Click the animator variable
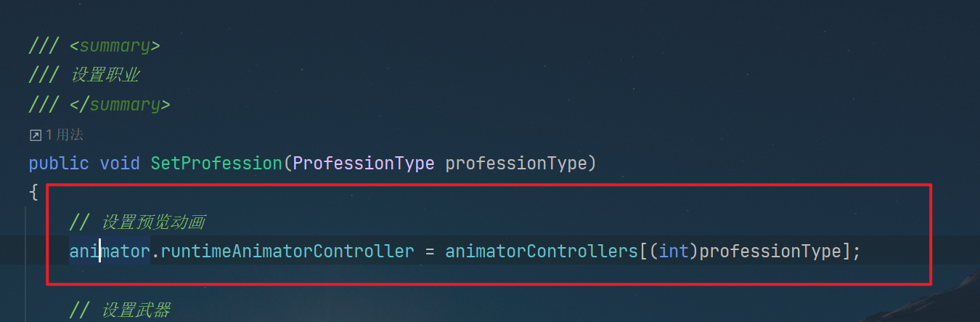This screenshot has width=980, height=322. pos(110,251)
